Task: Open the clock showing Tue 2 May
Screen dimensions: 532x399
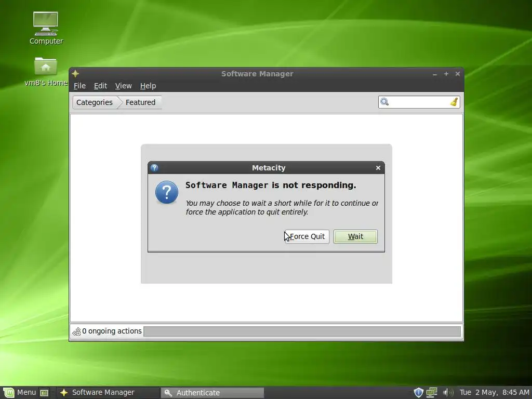Action: tap(495, 393)
